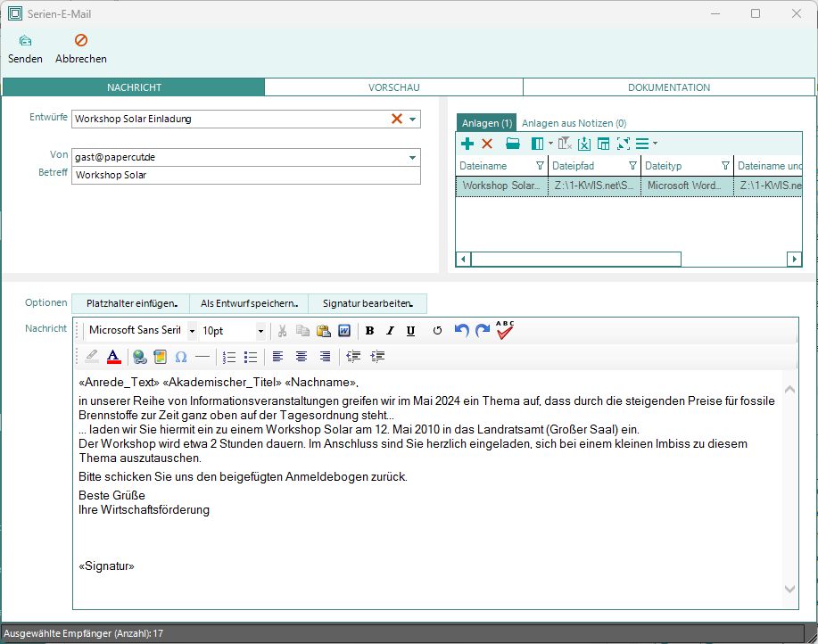The height and width of the screenshot is (644, 818).
Task: Open the hamburger menu in attachments toolbar
Action: (642, 144)
